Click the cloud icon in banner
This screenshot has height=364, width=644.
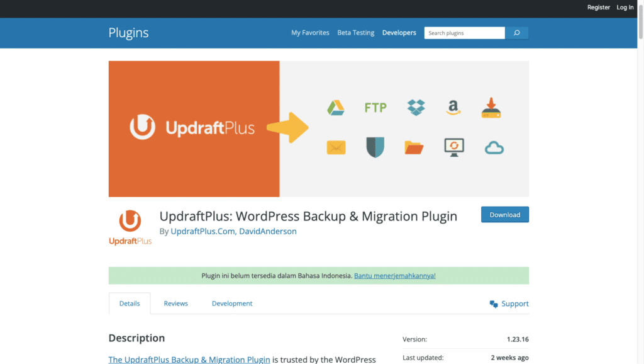(494, 147)
